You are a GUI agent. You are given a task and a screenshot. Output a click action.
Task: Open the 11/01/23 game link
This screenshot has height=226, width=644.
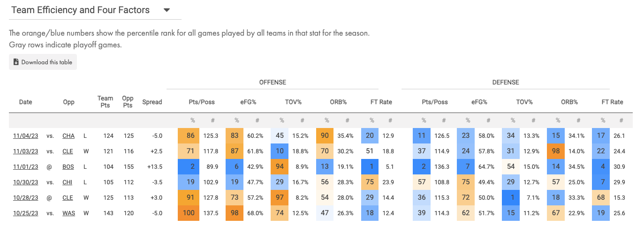pos(26,166)
